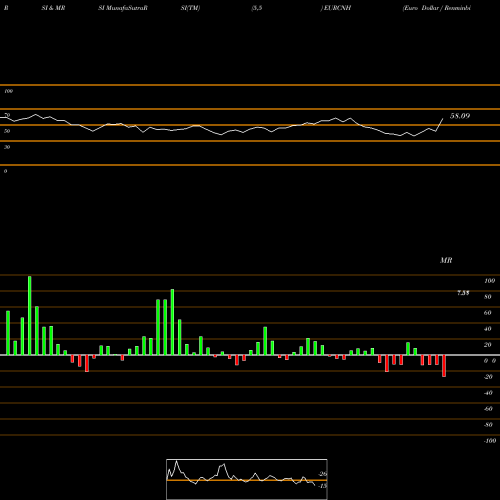The image size is (500, 500).
Task: Click the RSI line's final endpoint
Action: [443, 119]
